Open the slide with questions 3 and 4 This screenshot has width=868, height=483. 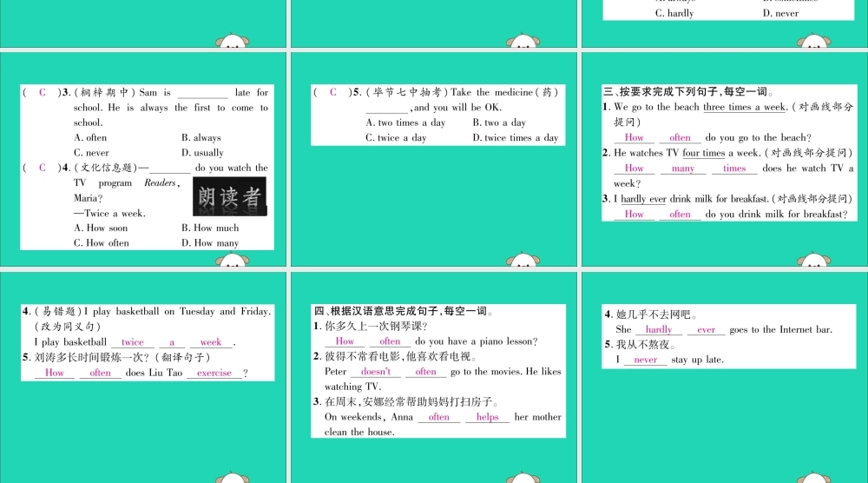tap(143, 160)
